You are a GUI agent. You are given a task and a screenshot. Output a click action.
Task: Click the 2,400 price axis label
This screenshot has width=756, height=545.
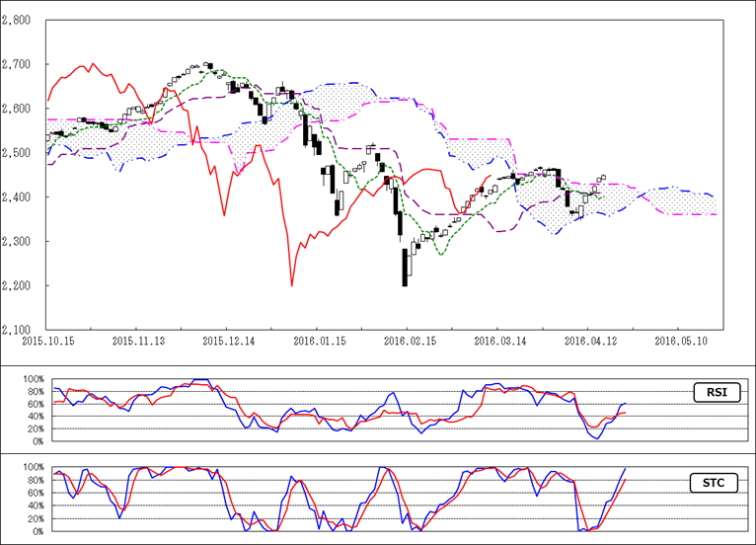click(18, 198)
